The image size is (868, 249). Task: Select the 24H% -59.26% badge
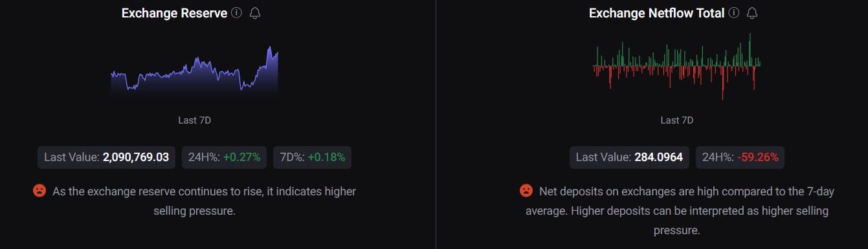pyautogui.click(x=740, y=157)
